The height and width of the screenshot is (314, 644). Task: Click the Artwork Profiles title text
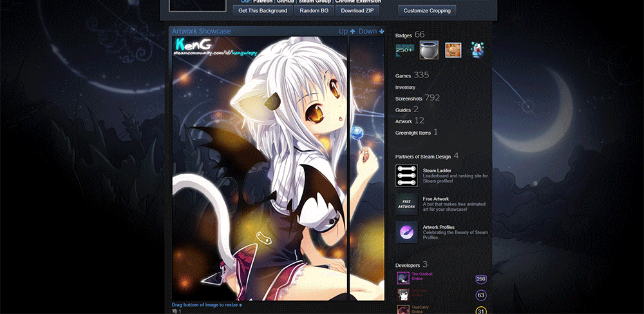(x=439, y=228)
